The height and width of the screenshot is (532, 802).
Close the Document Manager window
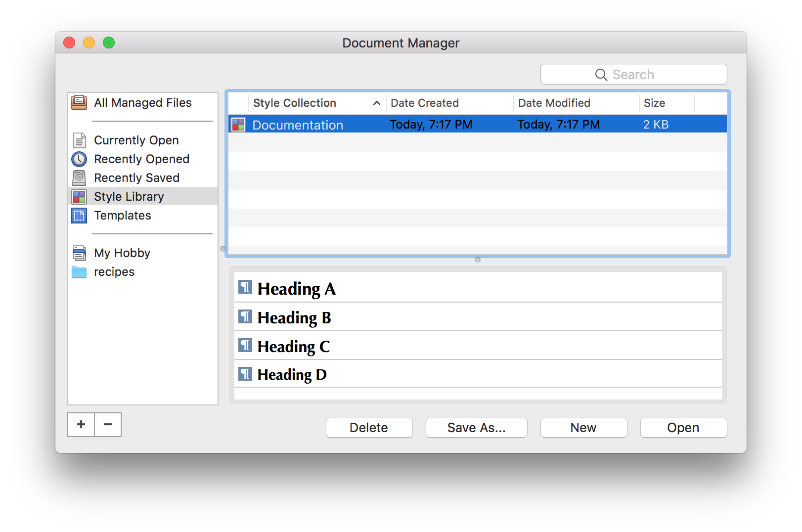(69, 43)
